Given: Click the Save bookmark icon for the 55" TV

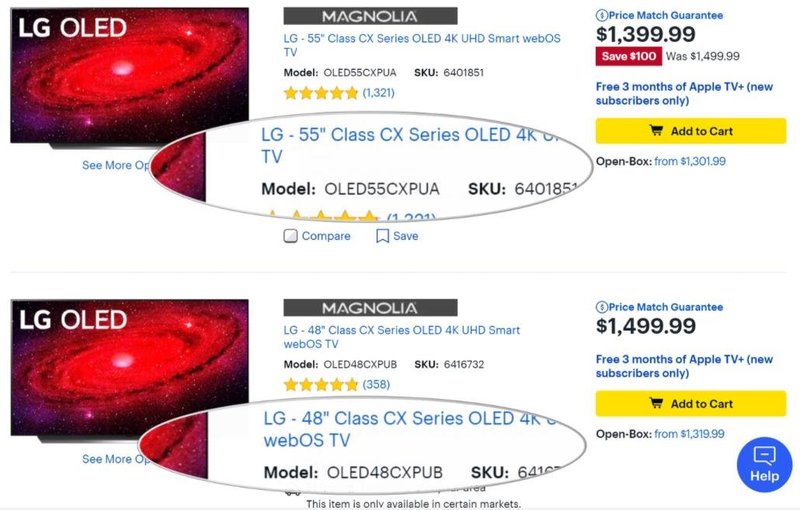Looking at the screenshot, I should click(x=382, y=236).
